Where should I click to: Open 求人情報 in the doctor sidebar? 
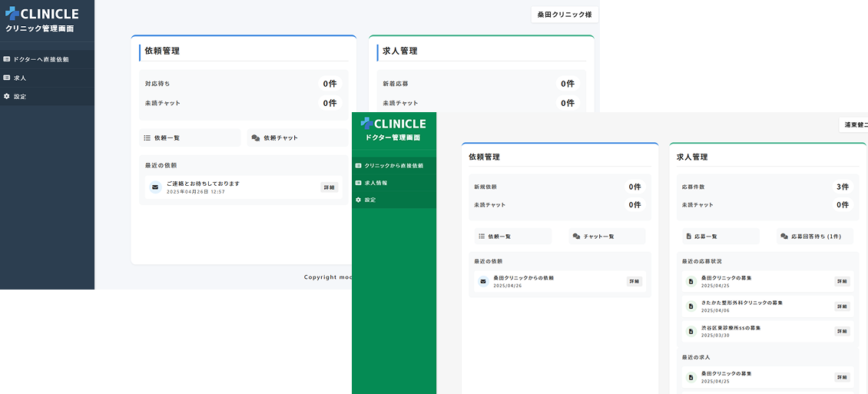(394, 183)
